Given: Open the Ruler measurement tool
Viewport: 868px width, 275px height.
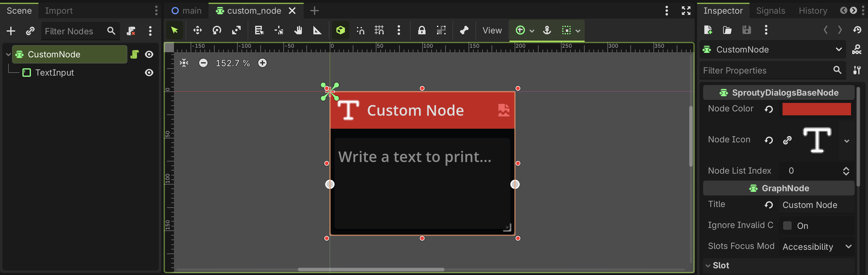Looking at the screenshot, I should pos(317,30).
